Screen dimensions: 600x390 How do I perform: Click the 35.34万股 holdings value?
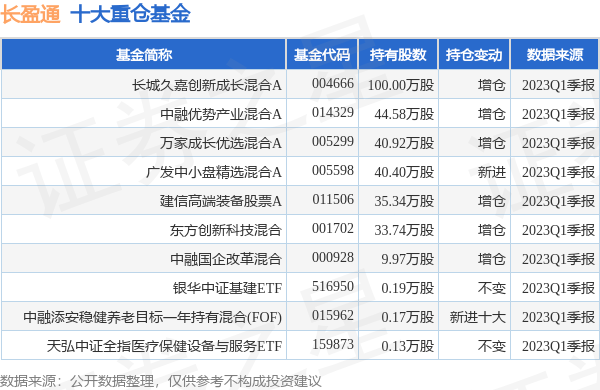tap(404, 201)
